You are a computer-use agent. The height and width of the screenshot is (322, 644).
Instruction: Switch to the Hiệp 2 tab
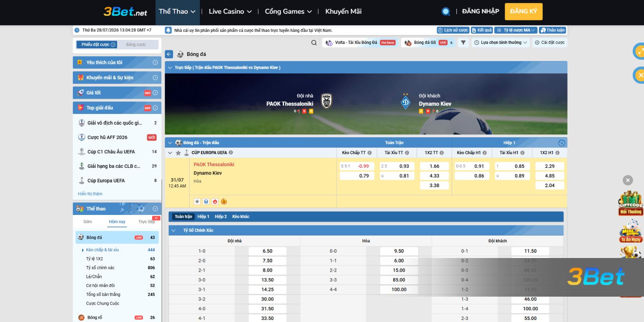[221, 217]
